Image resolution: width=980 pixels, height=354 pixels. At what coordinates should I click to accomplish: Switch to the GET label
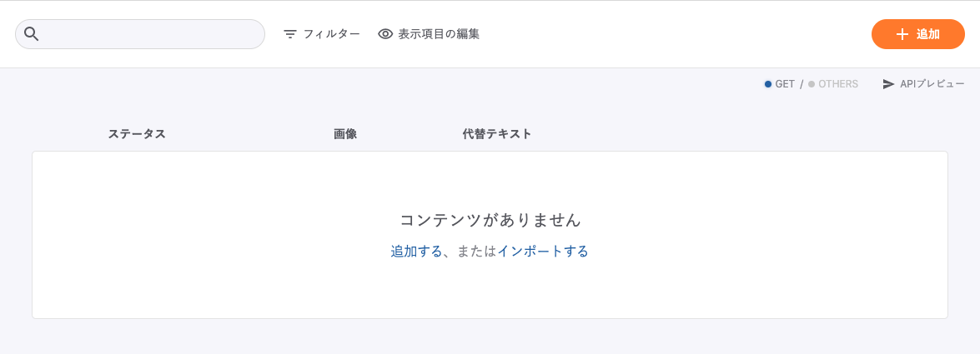point(785,84)
